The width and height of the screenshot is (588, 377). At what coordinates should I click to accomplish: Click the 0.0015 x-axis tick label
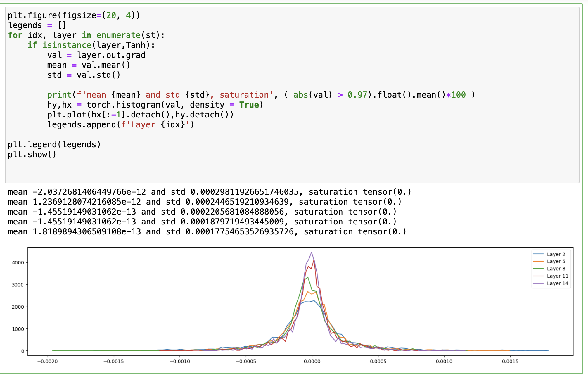pyautogui.click(x=510, y=362)
